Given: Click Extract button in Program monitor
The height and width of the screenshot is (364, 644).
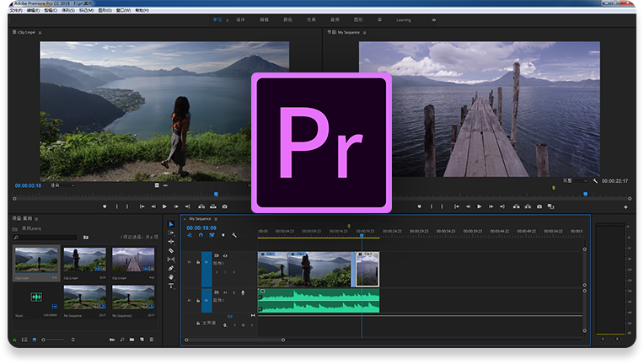Looking at the screenshot, I should point(528,206).
